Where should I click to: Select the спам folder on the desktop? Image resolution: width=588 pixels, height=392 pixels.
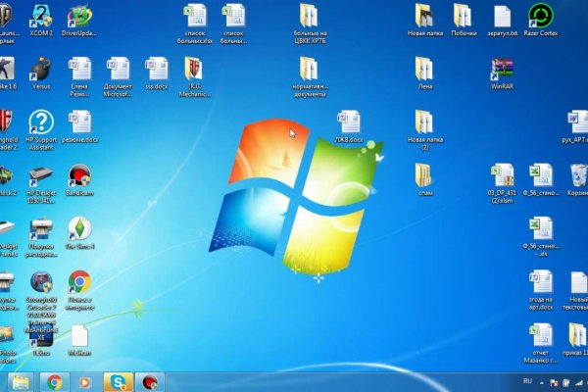[424, 176]
